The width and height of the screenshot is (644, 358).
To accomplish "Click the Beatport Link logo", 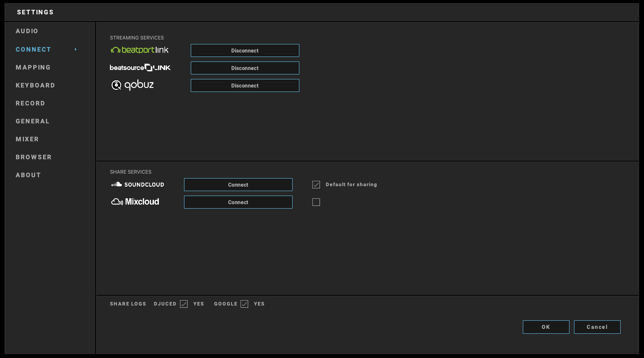I will (x=140, y=50).
